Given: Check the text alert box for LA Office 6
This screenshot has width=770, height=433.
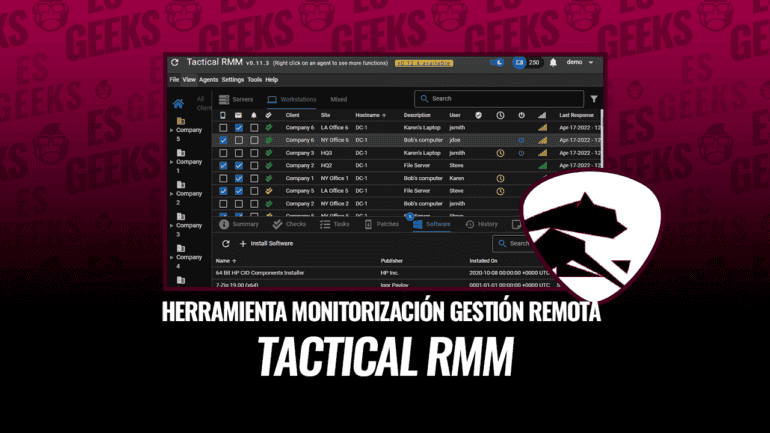Looking at the screenshot, I should click(223, 128).
